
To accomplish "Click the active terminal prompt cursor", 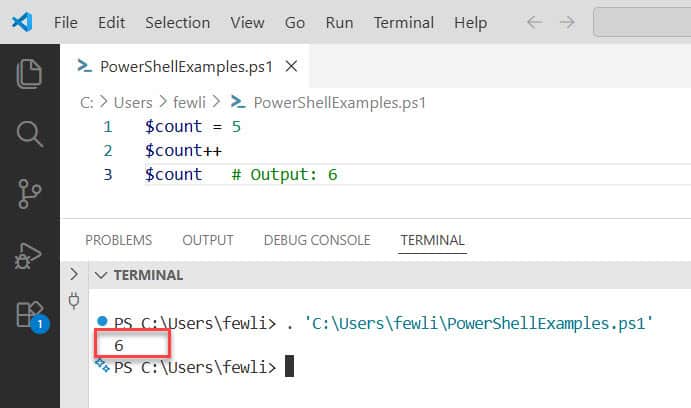I will point(289,367).
